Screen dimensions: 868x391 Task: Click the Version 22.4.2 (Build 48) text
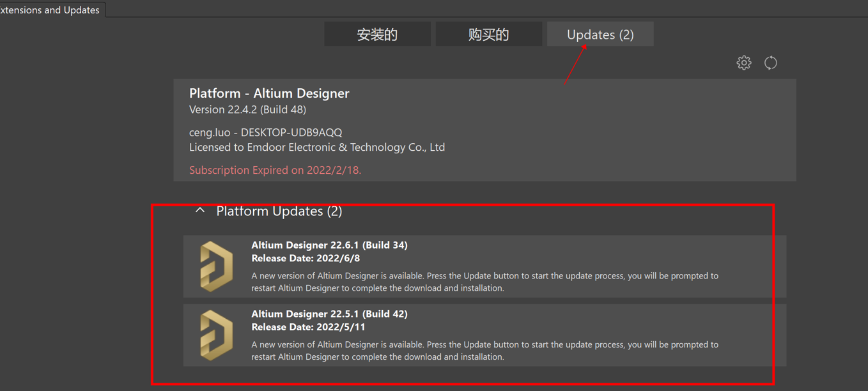[x=247, y=109]
